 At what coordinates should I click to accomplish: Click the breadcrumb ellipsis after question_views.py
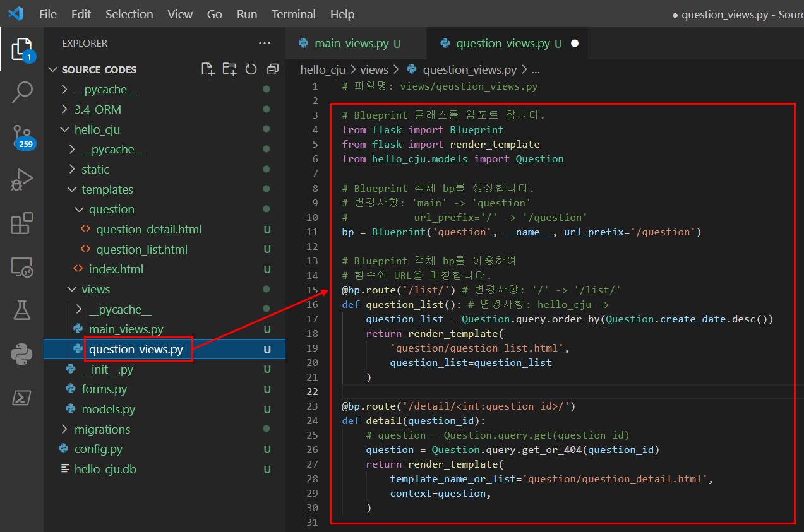click(x=536, y=70)
